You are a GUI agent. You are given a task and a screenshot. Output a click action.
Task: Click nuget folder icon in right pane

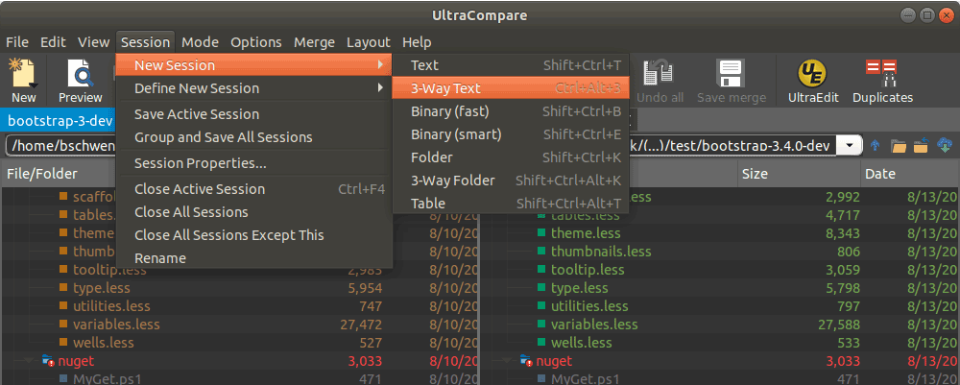(x=526, y=361)
